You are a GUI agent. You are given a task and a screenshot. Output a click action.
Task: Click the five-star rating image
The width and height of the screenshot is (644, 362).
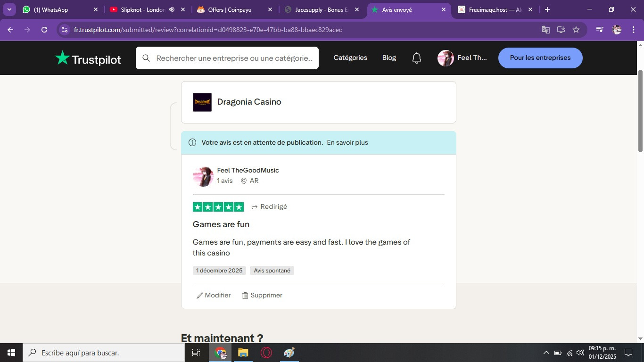tap(218, 207)
